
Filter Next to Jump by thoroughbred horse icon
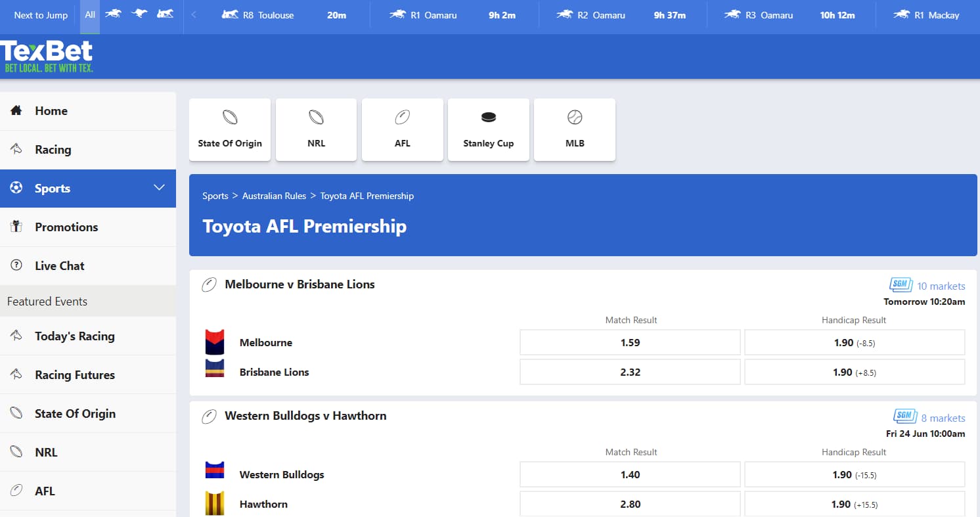pos(113,14)
